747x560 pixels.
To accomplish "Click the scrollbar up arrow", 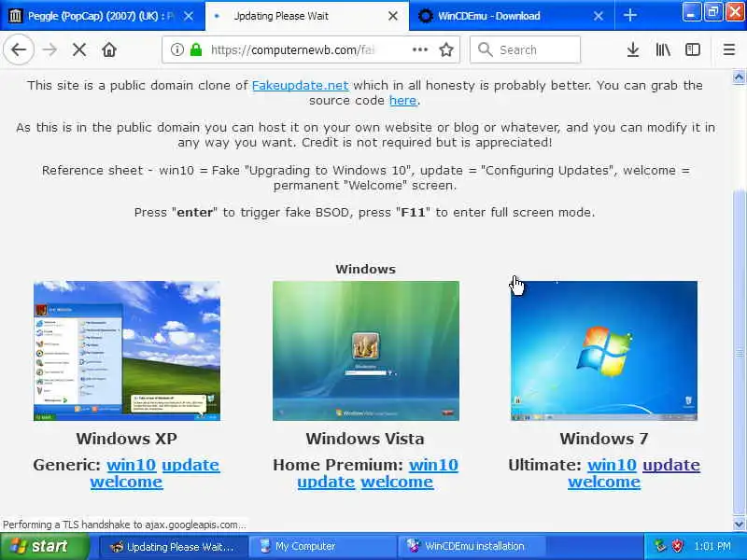I will point(739,77).
